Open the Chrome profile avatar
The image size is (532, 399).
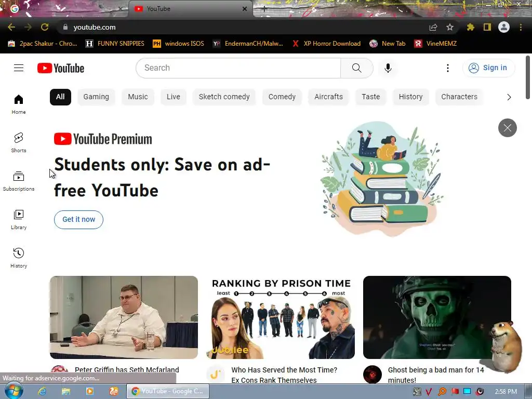pyautogui.click(x=504, y=27)
